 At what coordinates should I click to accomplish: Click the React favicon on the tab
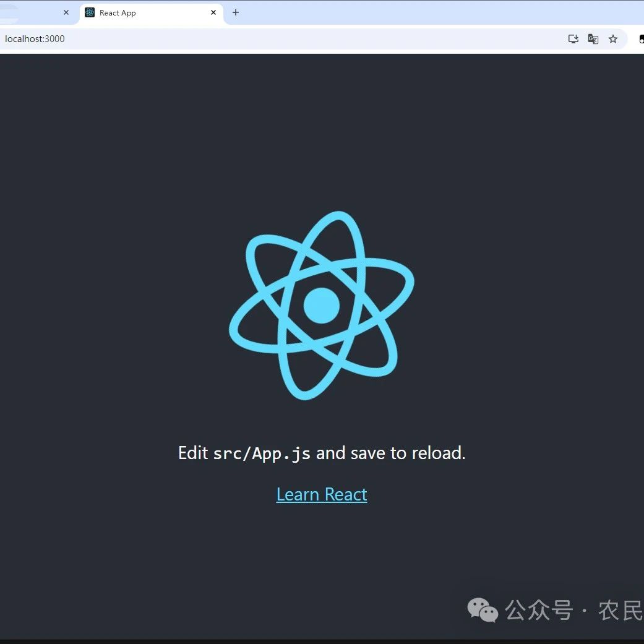click(90, 13)
